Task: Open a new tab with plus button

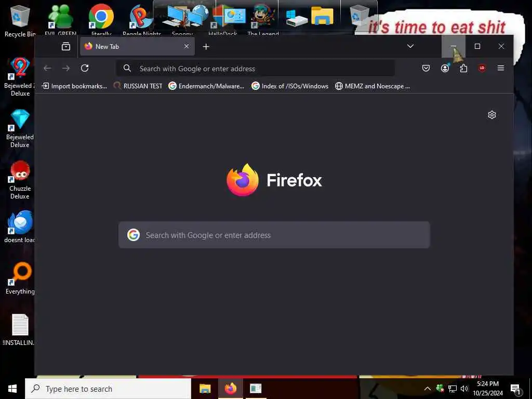Action: point(206,46)
